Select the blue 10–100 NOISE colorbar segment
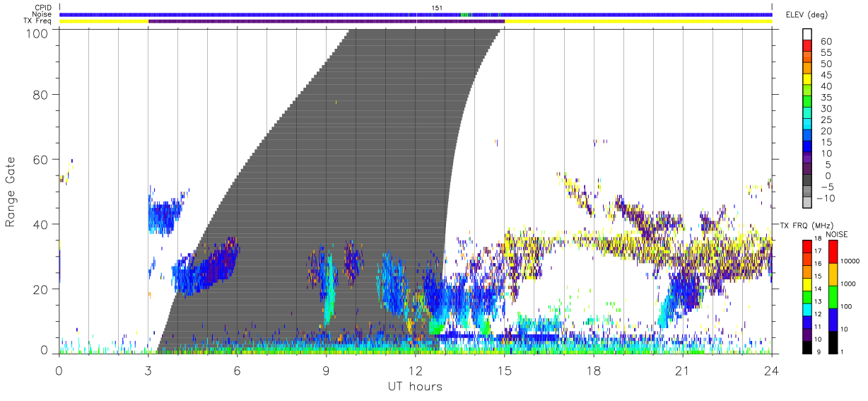The height and width of the screenshot is (401, 868). point(832,318)
